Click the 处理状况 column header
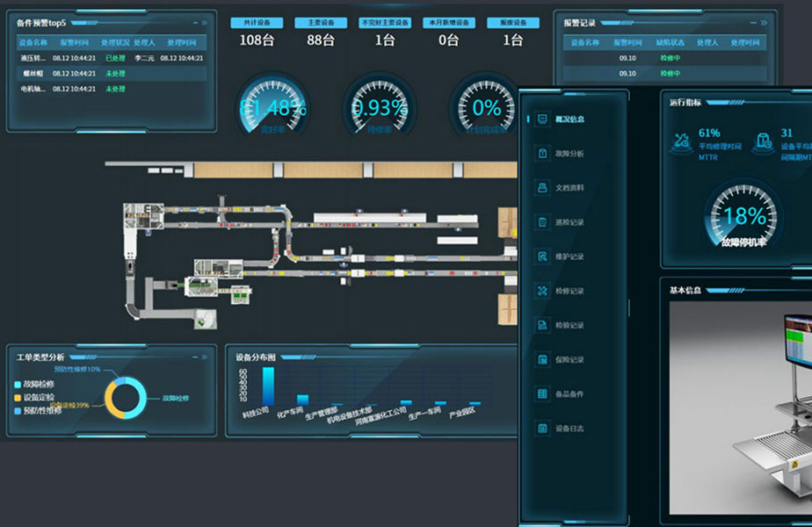 click(115, 42)
